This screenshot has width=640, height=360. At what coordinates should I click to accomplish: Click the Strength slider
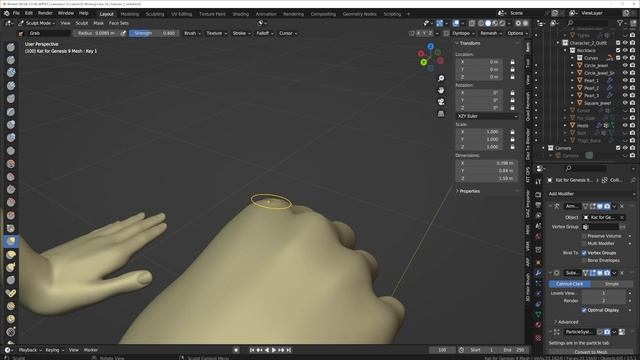(153, 33)
